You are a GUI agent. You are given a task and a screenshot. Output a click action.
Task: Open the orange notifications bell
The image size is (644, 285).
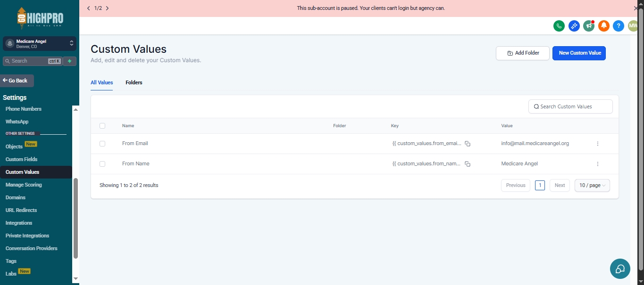604,26
